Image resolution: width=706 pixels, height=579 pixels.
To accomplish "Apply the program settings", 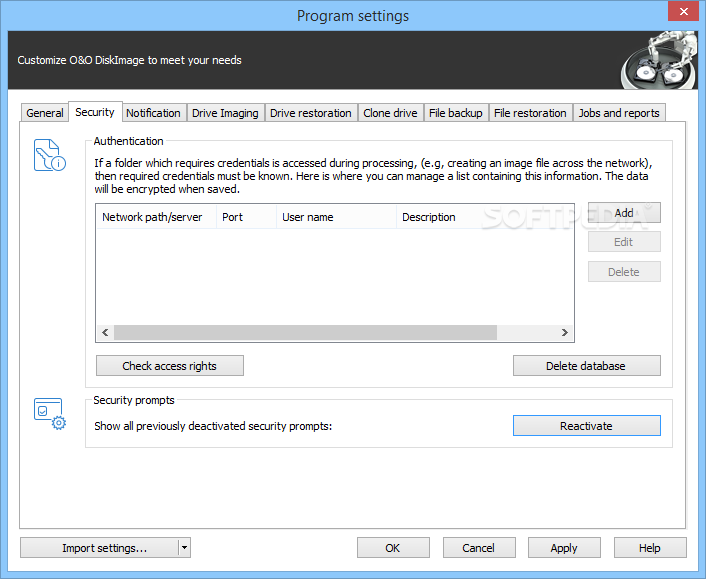I will (x=564, y=547).
